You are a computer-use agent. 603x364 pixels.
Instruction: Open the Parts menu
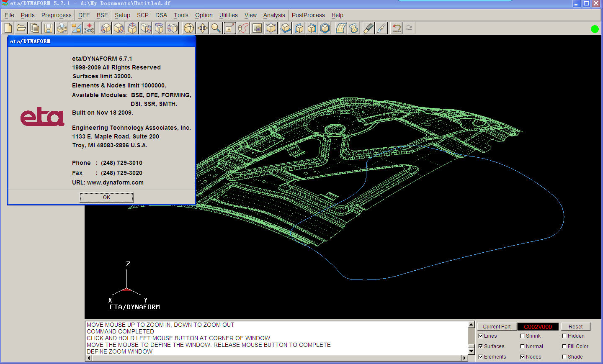[x=28, y=15]
